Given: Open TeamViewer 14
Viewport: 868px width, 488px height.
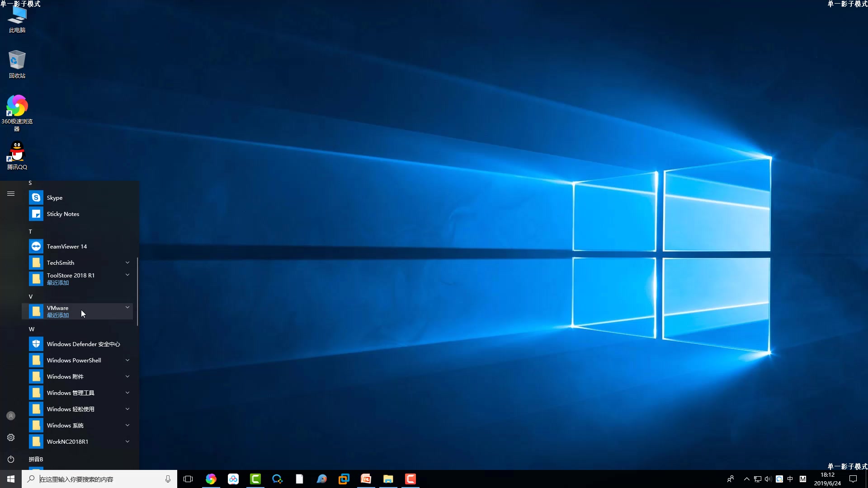Looking at the screenshot, I should click(x=66, y=246).
